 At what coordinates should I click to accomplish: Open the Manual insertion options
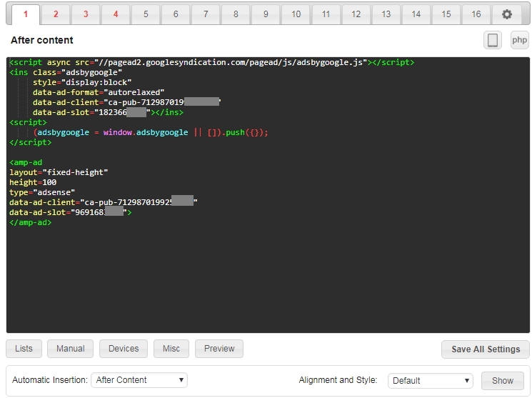pos(71,349)
